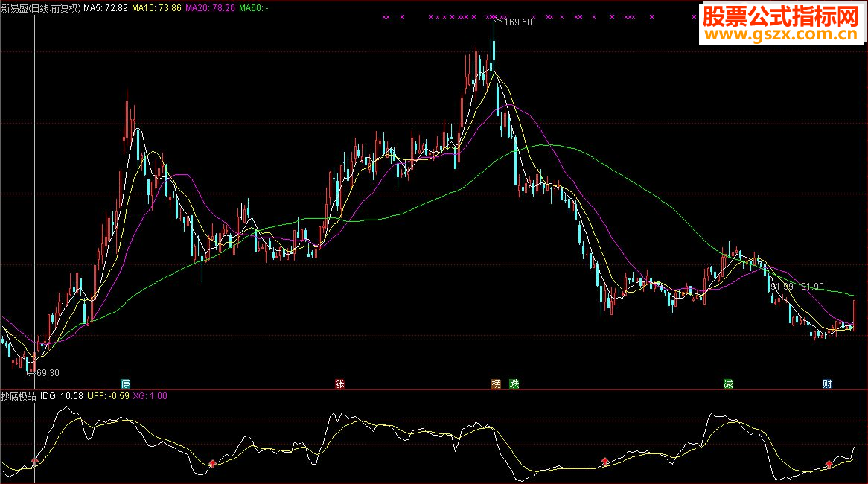Click the orange 榜 event marker
Screen dimensions: 868x484
click(497, 383)
